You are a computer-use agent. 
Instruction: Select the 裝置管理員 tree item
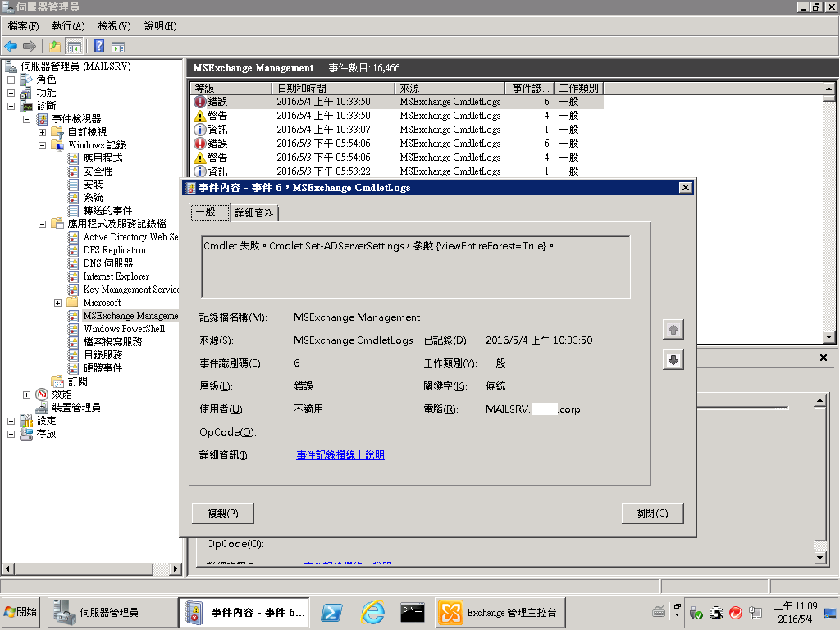click(75, 408)
